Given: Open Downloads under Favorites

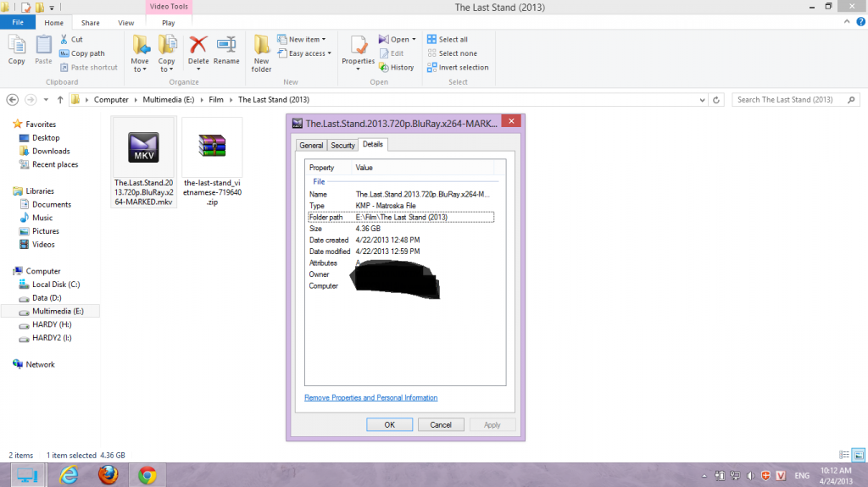Looking at the screenshot, I should (x=44, y=151).
